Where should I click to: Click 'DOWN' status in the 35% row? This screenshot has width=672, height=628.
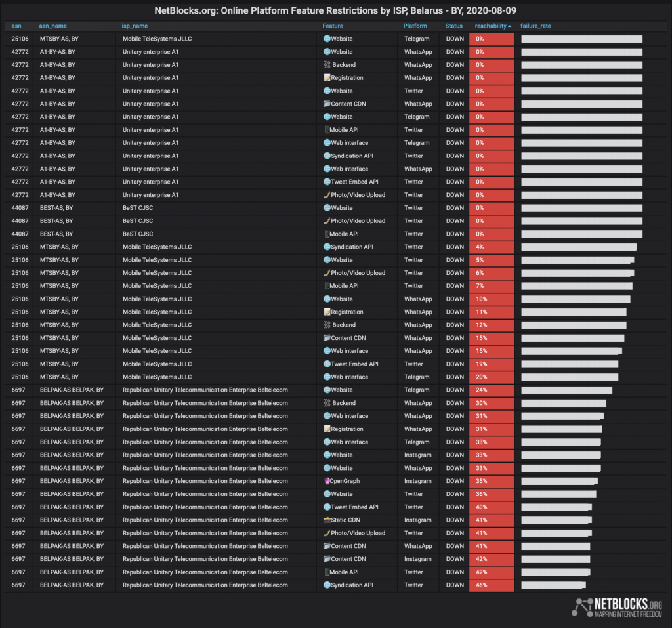click(x=455, y=481)
